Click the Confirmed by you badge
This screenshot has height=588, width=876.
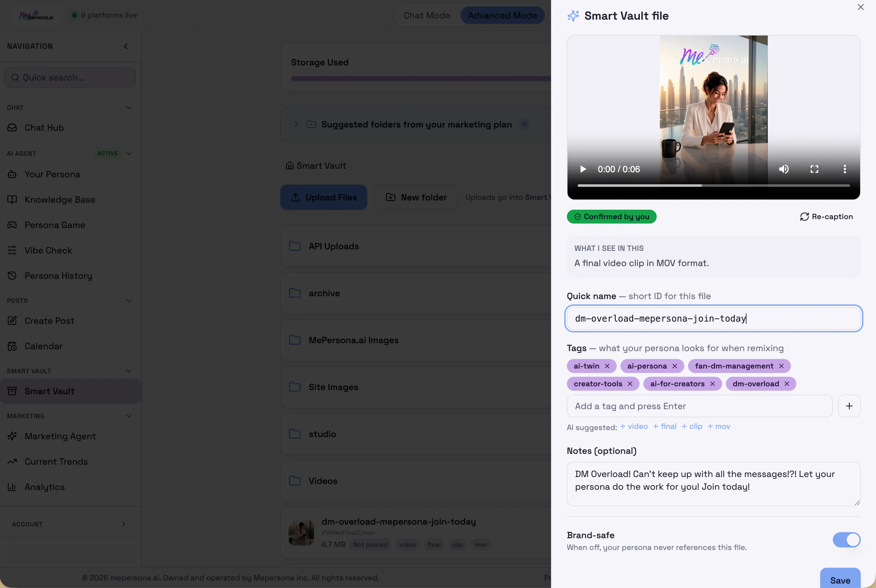[611, 217]
